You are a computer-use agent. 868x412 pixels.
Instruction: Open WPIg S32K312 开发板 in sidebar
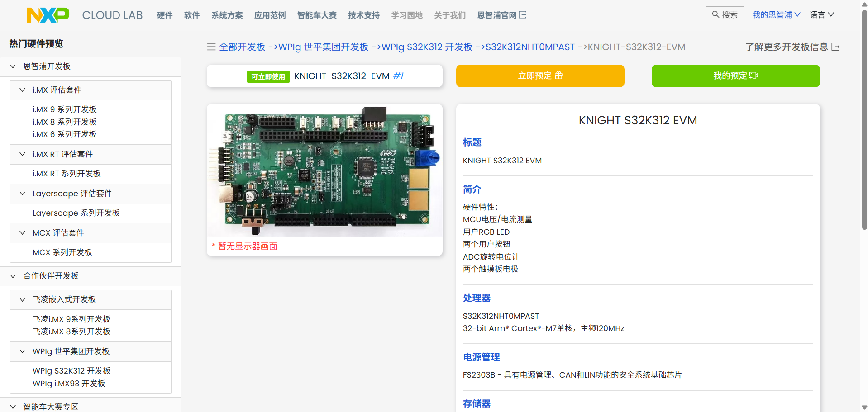72,371
